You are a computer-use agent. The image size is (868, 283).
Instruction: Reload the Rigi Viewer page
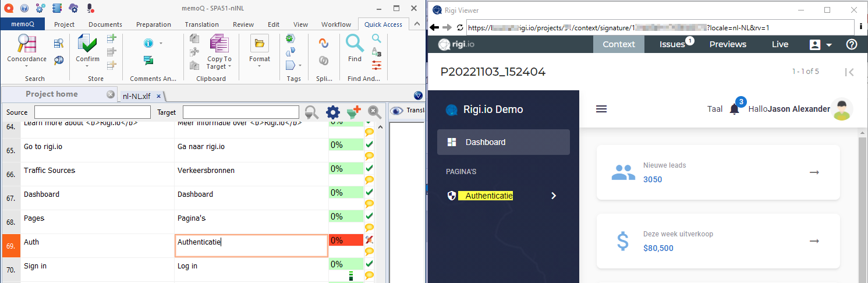[x=460, y=27]
